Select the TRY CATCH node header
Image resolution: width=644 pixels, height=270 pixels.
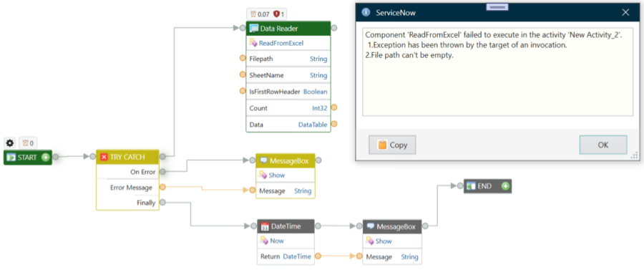click(127, 157)
